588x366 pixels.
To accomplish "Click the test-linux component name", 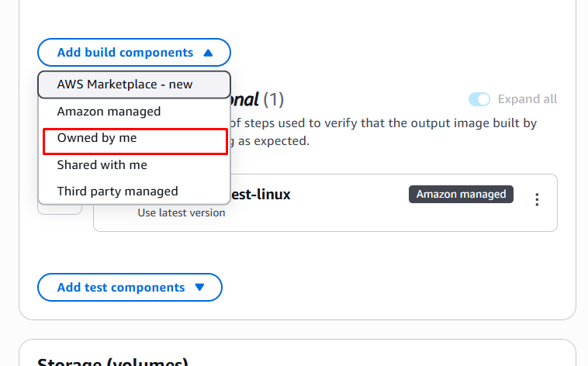I will coord(260,195).
